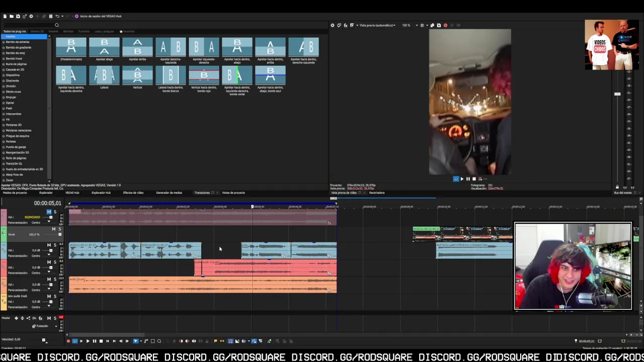The height and width of the screenshot is (362, 644).
Task: Click the Velocidad rate slider handle
Action: (x=43, y=340)
